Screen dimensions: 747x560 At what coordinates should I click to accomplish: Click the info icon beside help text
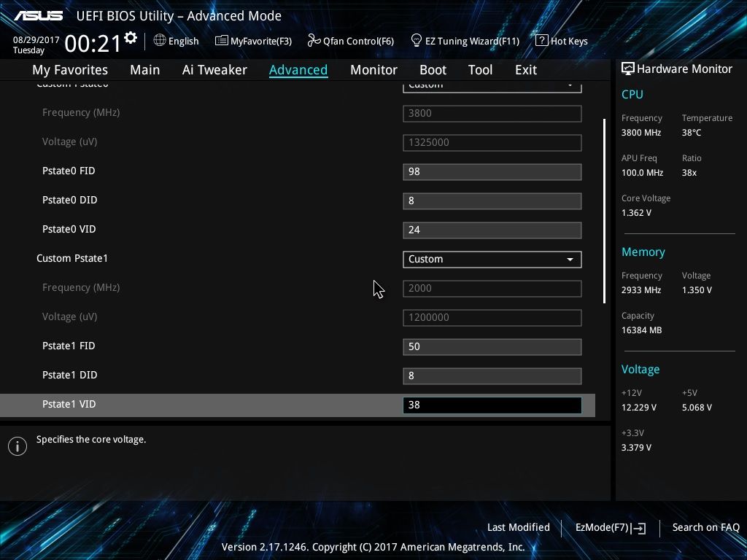click(18, 446)
